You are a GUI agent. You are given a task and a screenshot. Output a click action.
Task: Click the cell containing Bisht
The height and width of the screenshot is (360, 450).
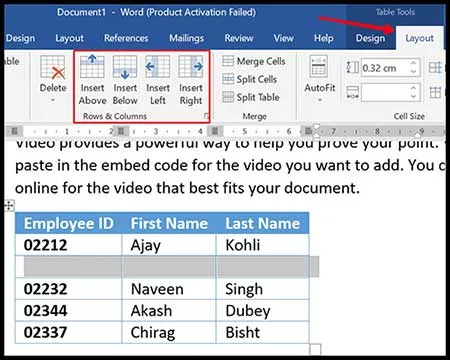262,332
